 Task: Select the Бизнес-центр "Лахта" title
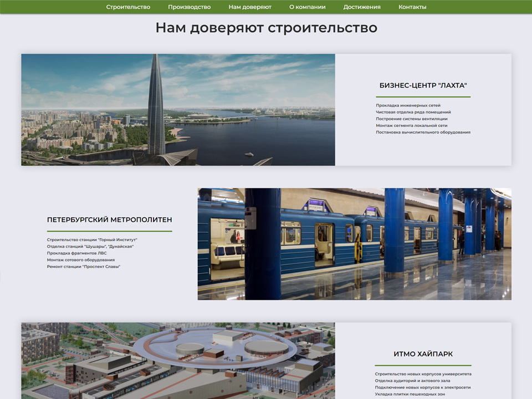[x=423, y=85]
